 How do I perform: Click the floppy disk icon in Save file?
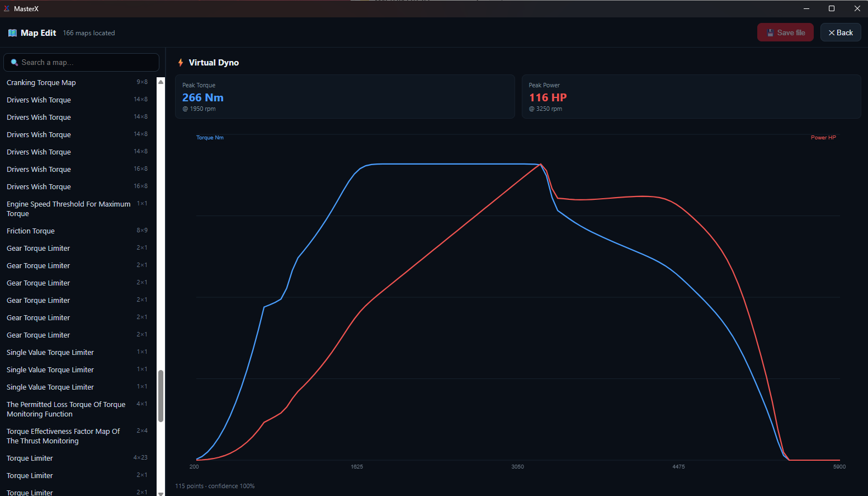point(770,33)
